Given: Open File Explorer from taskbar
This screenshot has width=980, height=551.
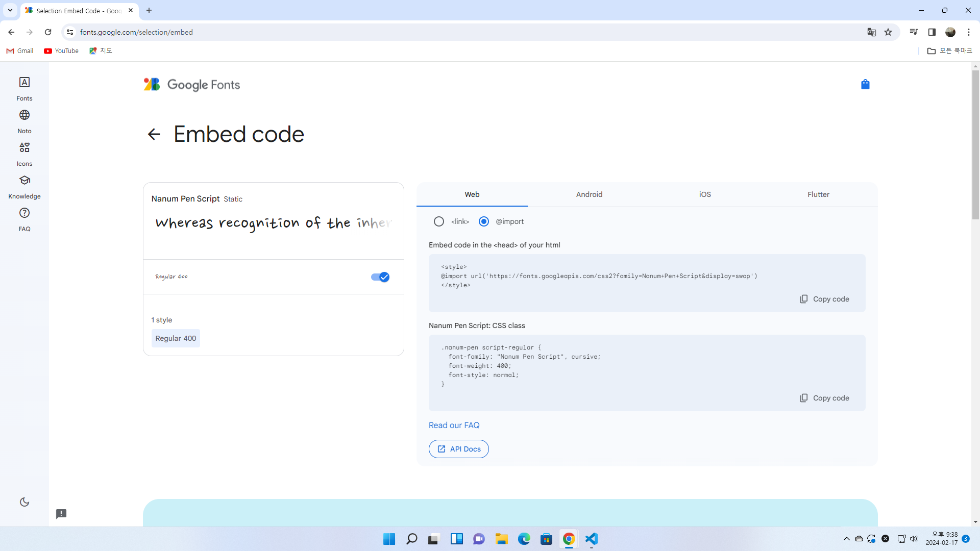Looking at the screenshot, I should 501,539.
